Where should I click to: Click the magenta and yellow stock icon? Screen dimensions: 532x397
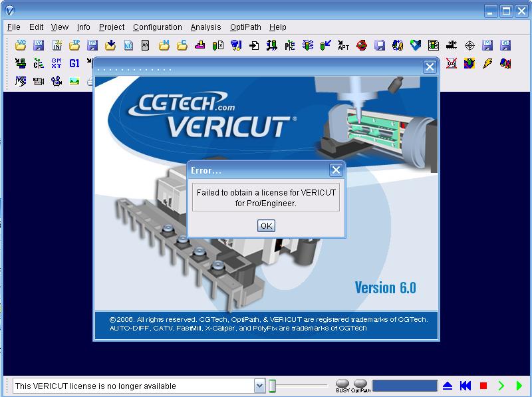(x=200, y=45)
